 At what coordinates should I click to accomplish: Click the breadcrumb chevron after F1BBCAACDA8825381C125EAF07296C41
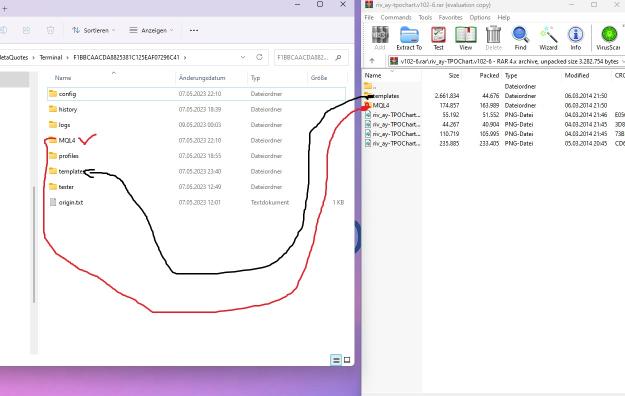tap(185, 57)
